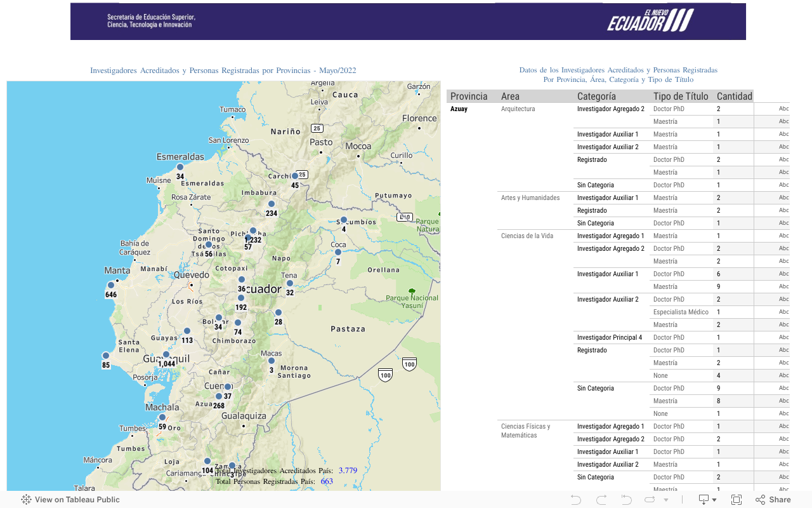Select the Coca marker labeled 7

338,252
